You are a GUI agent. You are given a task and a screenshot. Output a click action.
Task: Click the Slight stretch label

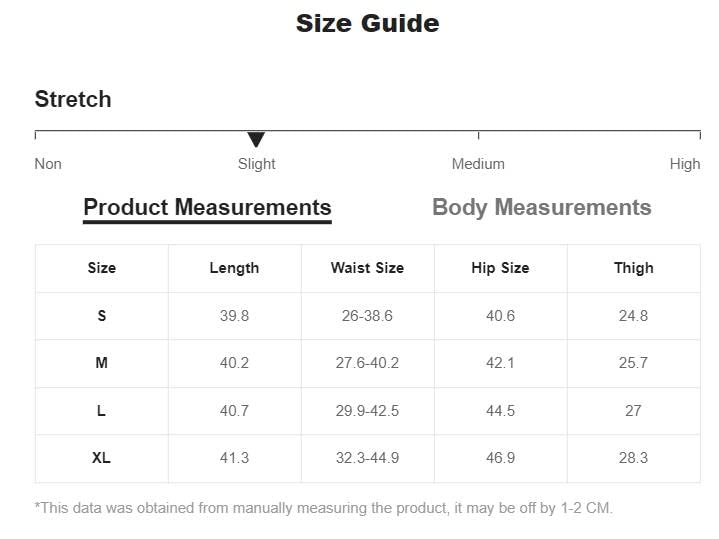256,164
